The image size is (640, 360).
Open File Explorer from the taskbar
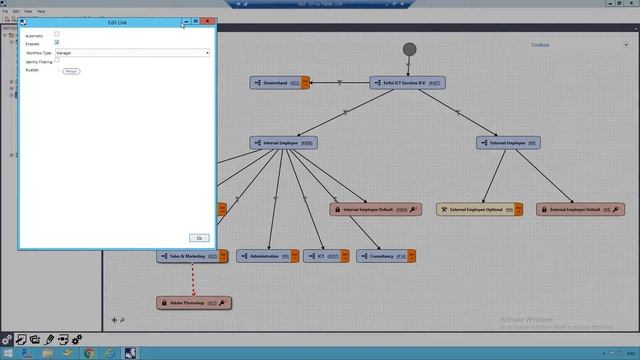pyautogui.click(x=48, y=353)
